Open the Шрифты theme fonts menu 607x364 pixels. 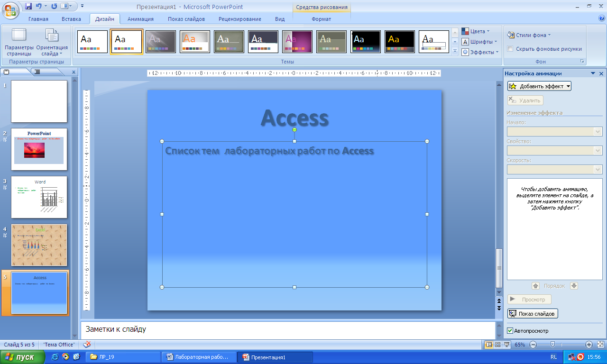point(479,42)
